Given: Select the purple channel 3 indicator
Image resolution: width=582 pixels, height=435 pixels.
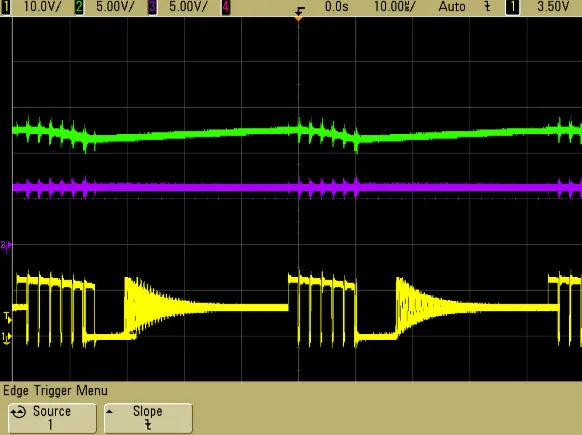Looking at the screenshot, I should click(x=152, y=7).
